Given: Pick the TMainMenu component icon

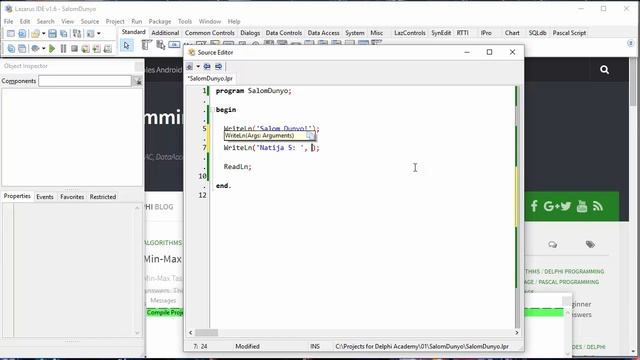Looking at the screenshot, I should click(147, 45).
